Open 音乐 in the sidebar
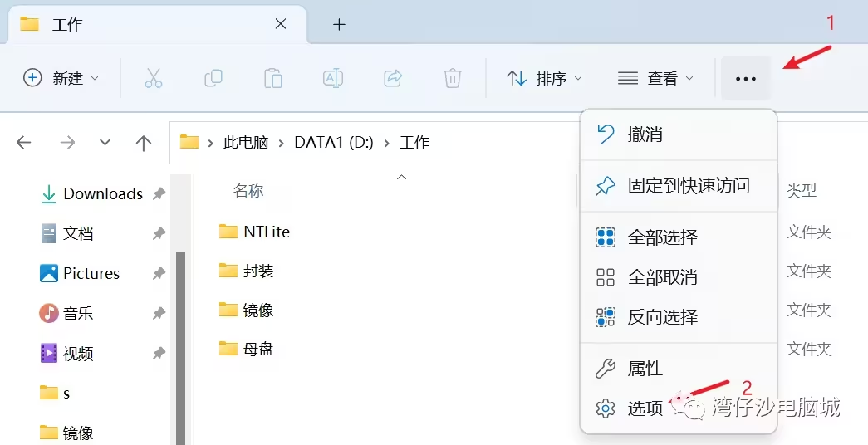 [x=66, y=313]
